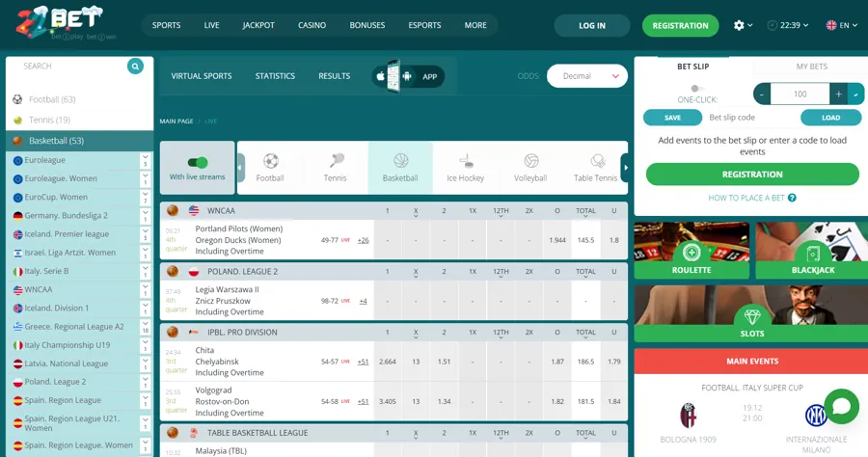Open +51 more markets for Chita match
This screenshot has height=457, width=868.
pos(364,362)
